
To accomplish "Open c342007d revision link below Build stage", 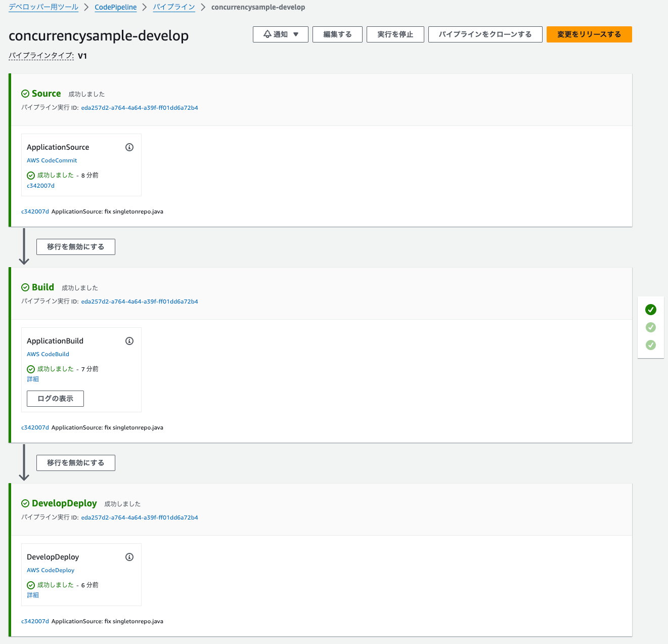I will click(x=35, y=427).
